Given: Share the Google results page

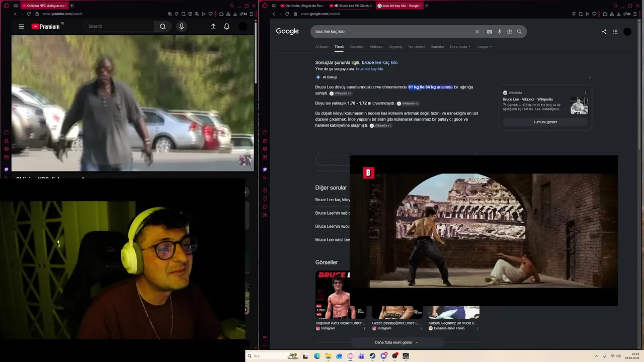Looking at the screenshot, I should point(604,32).
